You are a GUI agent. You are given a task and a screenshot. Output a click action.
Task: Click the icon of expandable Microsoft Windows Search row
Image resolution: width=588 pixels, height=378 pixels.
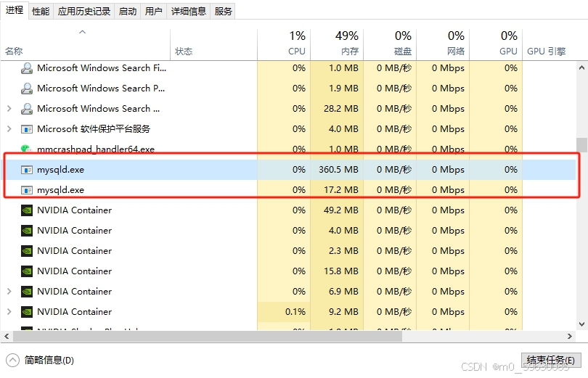[x=26, y=109]
